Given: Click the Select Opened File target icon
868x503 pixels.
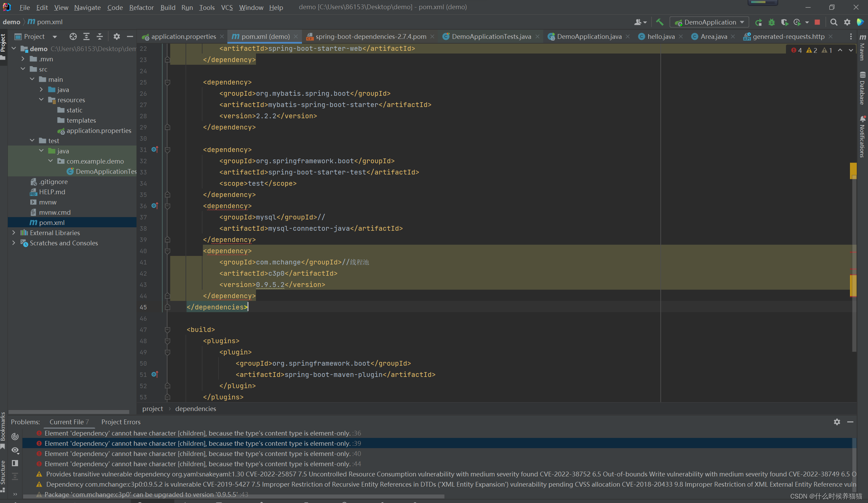Looking at the screenshot, I should (x=73, y=36).
